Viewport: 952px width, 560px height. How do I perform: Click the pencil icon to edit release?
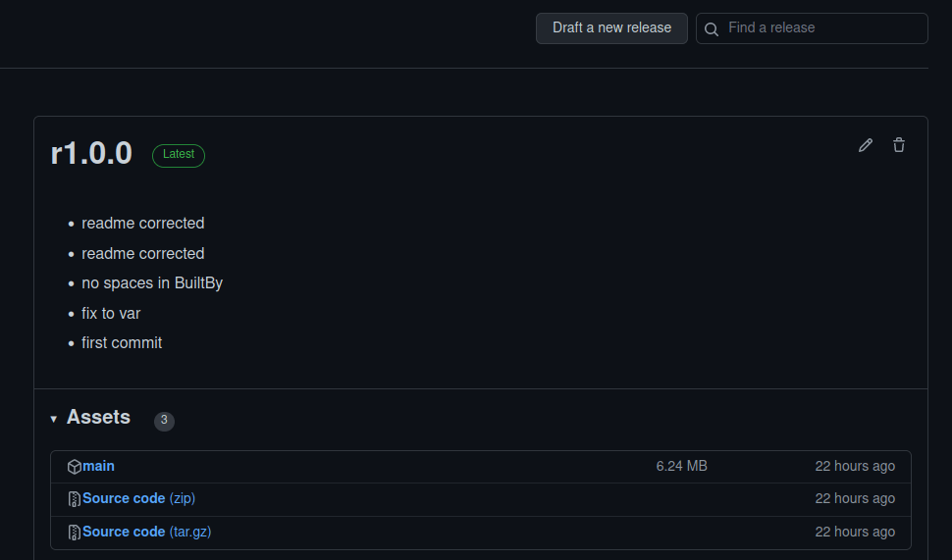(x=865, y=145)
